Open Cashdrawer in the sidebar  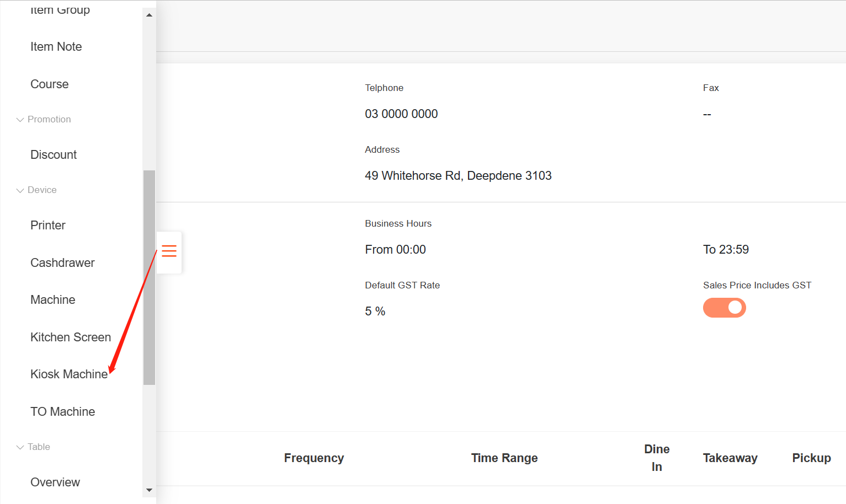(62, 263)
